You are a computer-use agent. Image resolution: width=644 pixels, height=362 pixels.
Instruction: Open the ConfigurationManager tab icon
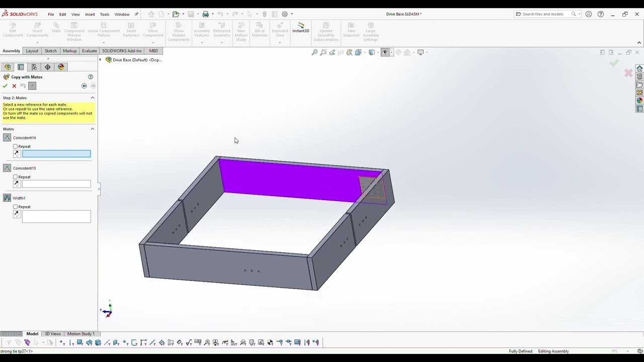coord(34,67)
